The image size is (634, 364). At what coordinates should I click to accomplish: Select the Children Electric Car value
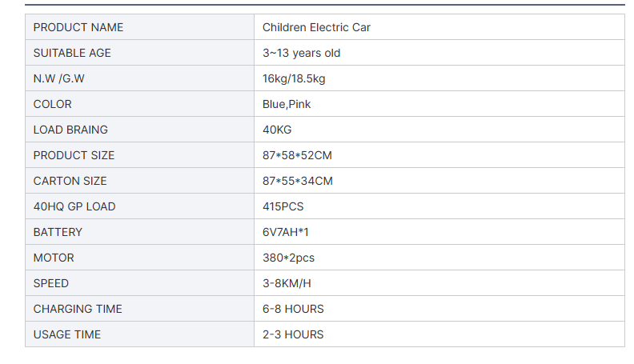point(316,27)
